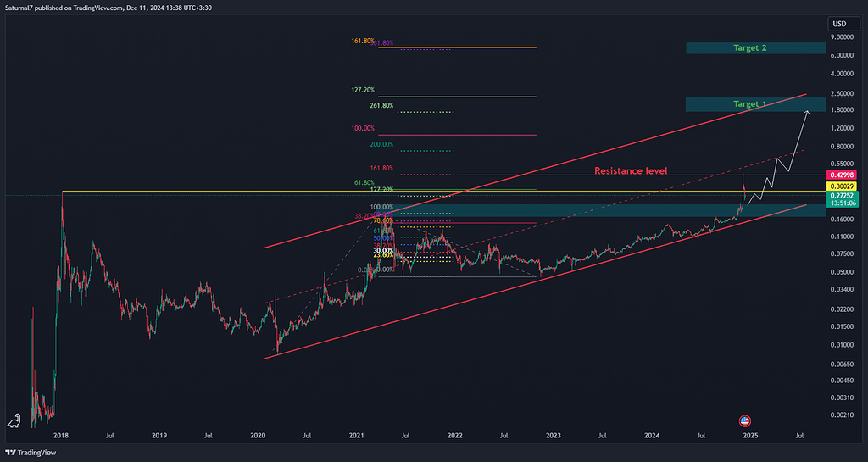Click the 2018 label on time axis

[61, 436]
